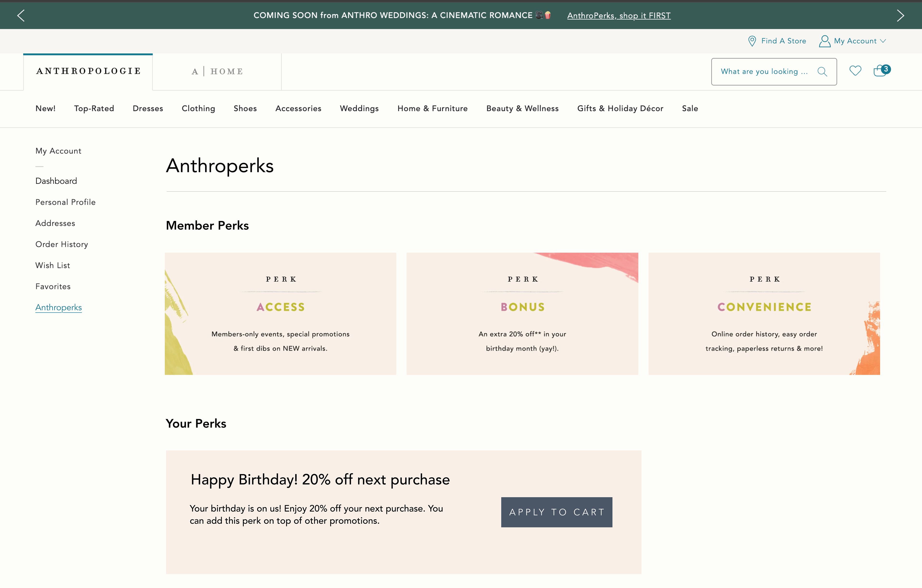Screen dimensions: 922x588
Task: Click the Find A Store link text
Action: [783, 41]
